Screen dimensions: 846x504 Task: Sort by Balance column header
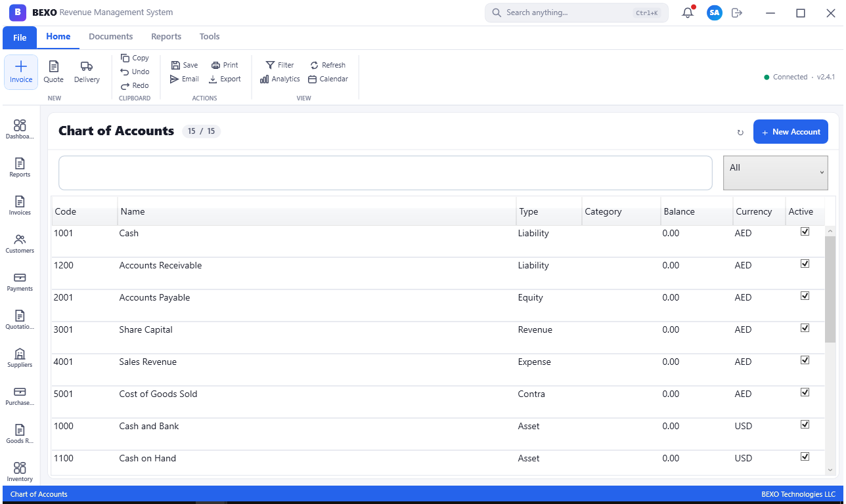pyautogui.click(x=697, y=211)
